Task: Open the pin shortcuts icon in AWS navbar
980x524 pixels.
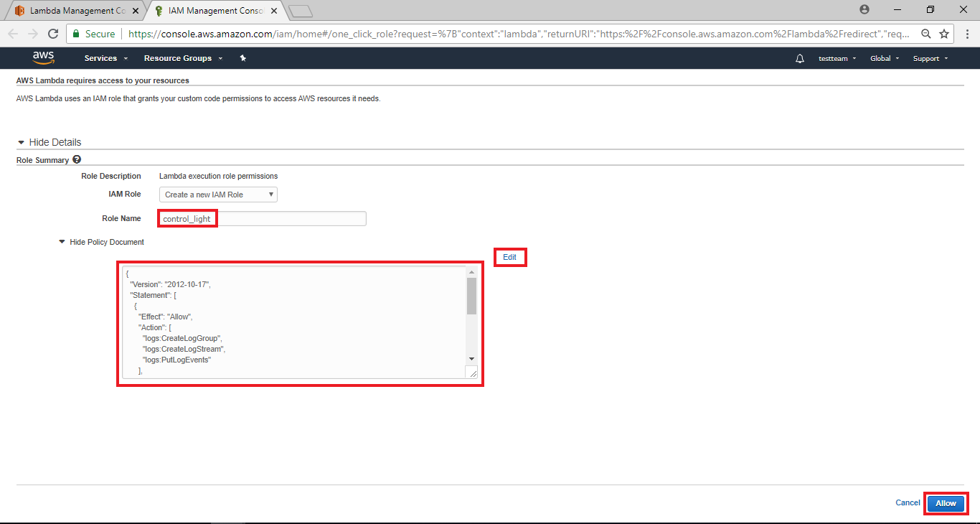Action: [x=243, y=58]
